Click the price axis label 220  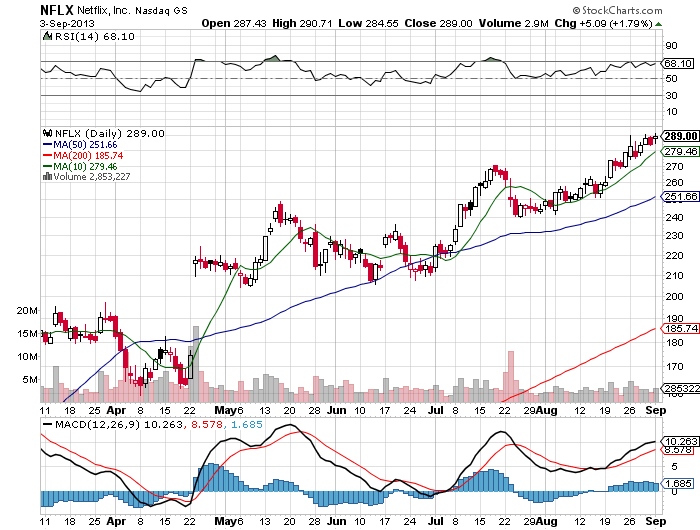pos(674,255)
